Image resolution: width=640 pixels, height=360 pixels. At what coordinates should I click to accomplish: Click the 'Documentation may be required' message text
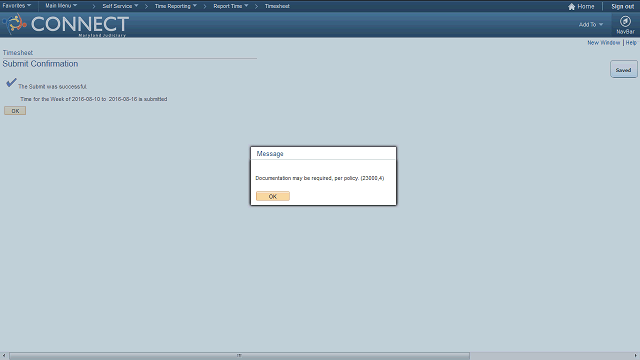coord(320,178)
